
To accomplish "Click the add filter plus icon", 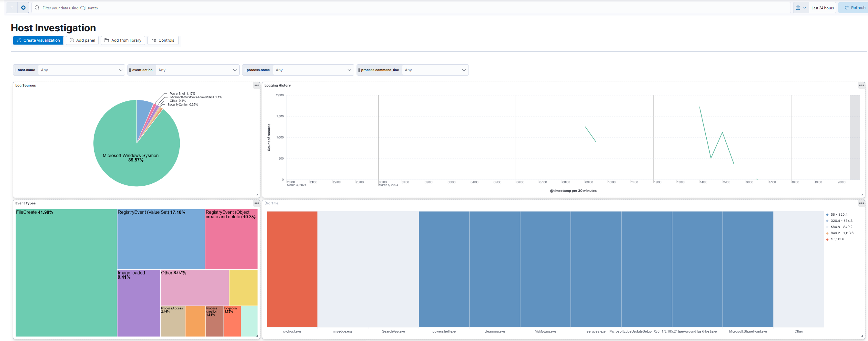I will (23, 8).
